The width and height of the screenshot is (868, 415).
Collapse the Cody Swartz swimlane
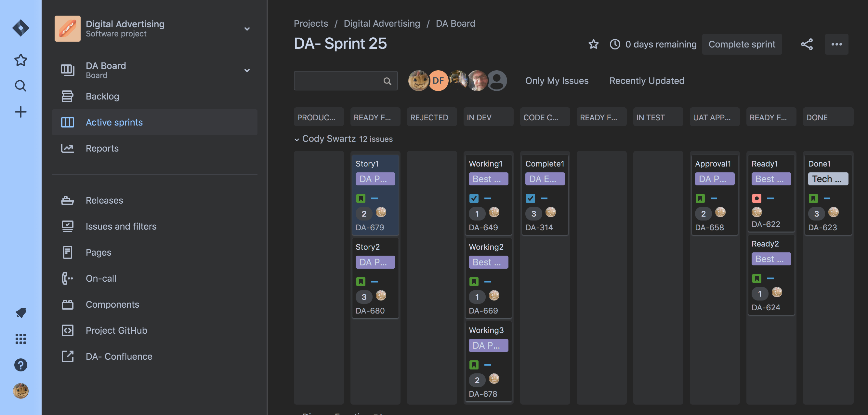pyautogui.click(x=296, y=139)
